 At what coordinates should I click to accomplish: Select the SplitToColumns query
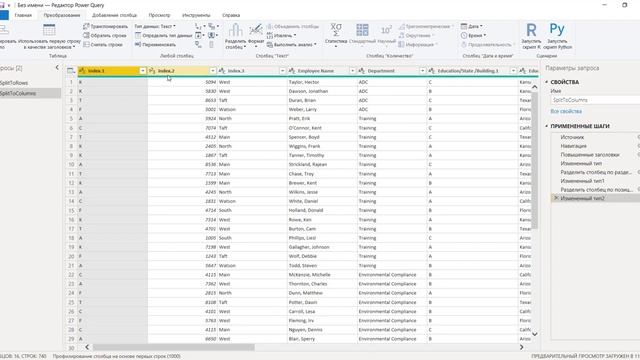(x=30, y=93)
